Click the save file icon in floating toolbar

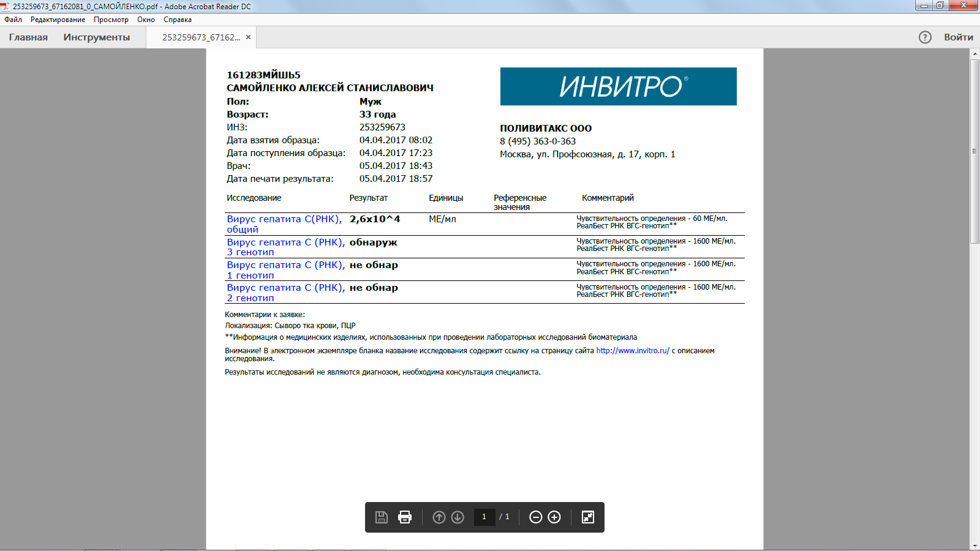(381, 517)
